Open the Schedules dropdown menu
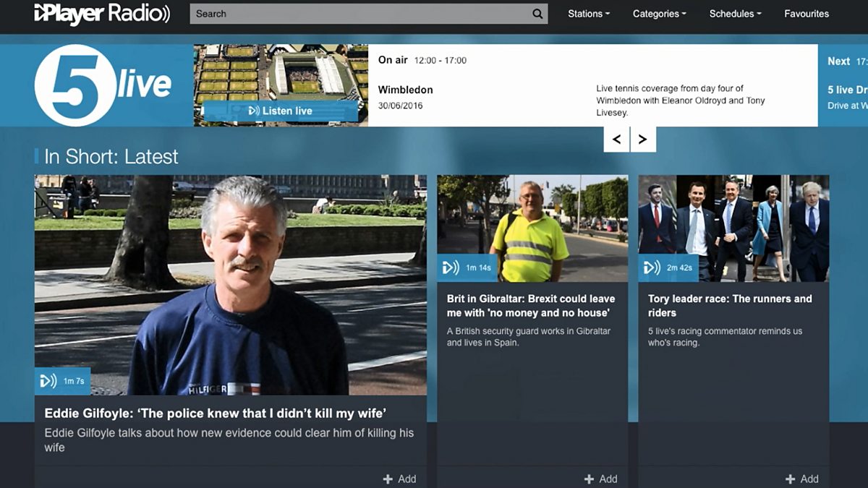The width and height of the screenshot is (868, 488). (x=735, y=14)
